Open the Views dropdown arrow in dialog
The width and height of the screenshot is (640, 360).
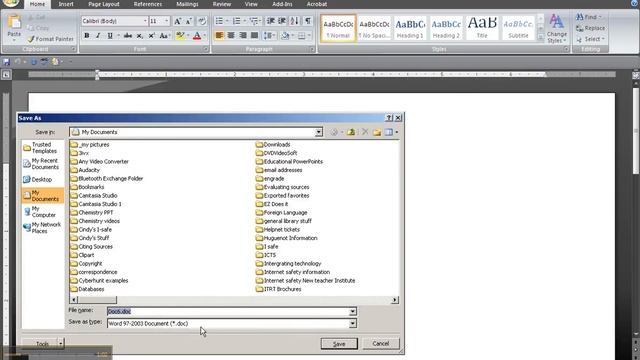pyautogui.click(x=396, y=132)
